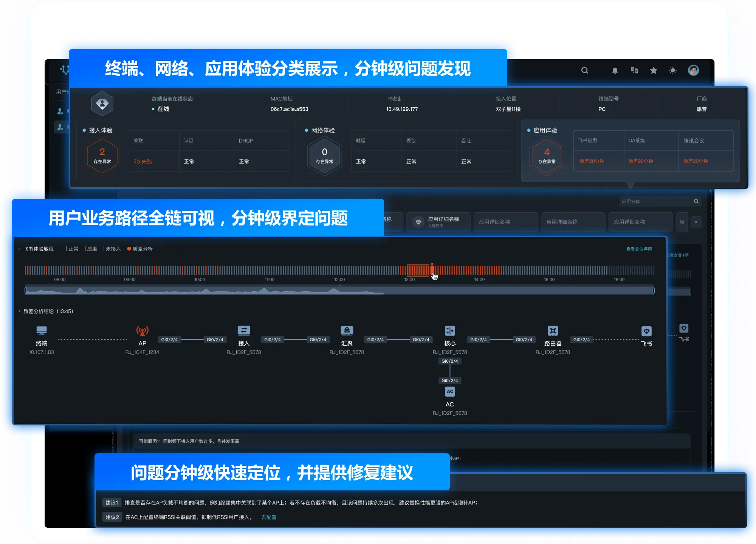Click AP device name RJ_1C4F_1234

coord(142,352)
